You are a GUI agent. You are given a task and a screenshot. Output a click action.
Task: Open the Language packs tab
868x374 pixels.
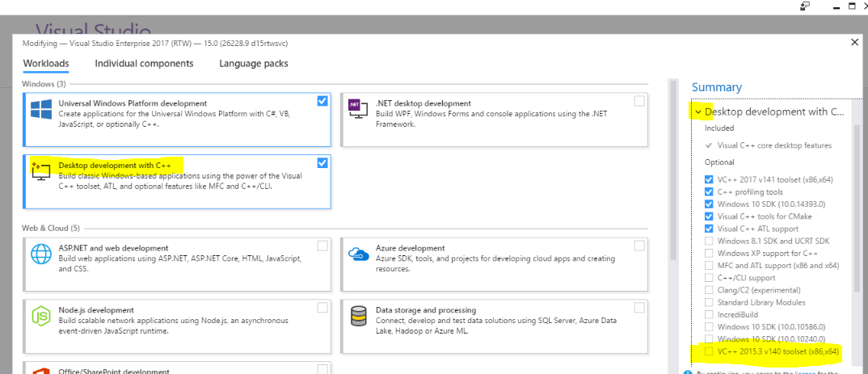tap(254, 64)
